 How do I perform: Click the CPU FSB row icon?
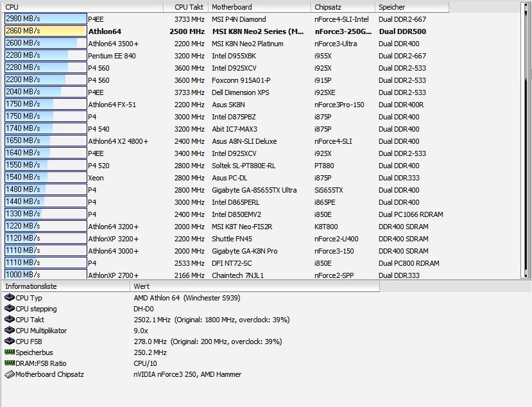(9, 342)
